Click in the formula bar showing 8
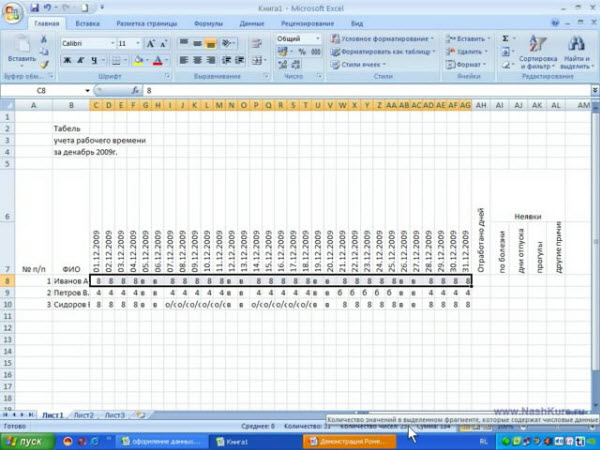This screenshot has height=450, width=600. click(x=367, y=91)
